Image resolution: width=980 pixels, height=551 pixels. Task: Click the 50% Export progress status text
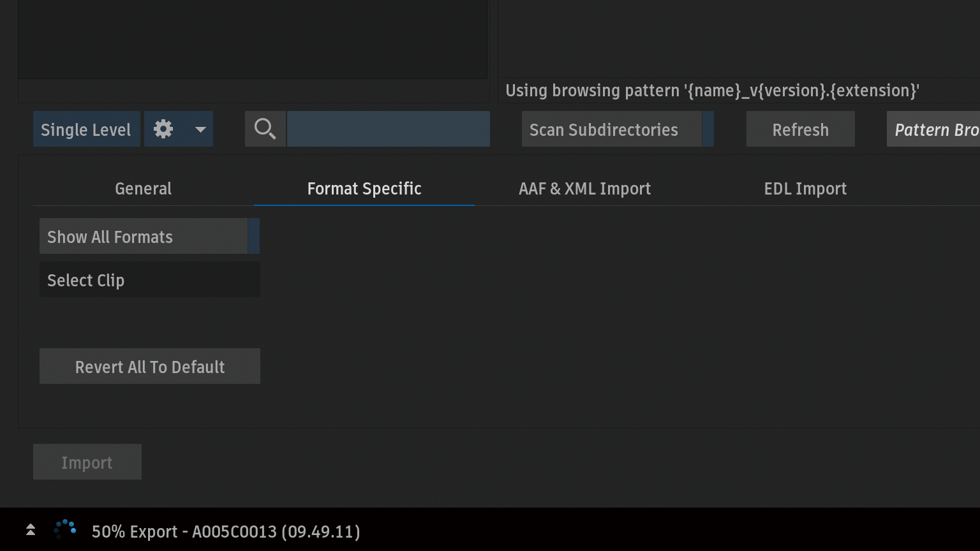click(x=226, y=531)
